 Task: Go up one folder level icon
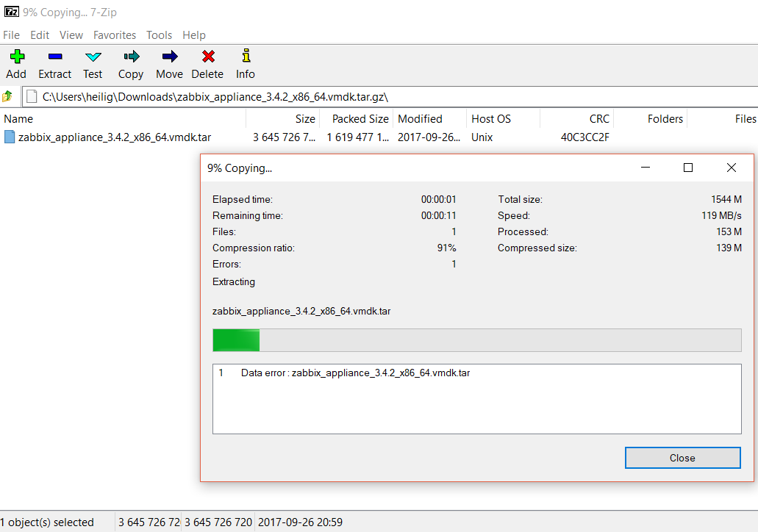[x=7, y=97]
